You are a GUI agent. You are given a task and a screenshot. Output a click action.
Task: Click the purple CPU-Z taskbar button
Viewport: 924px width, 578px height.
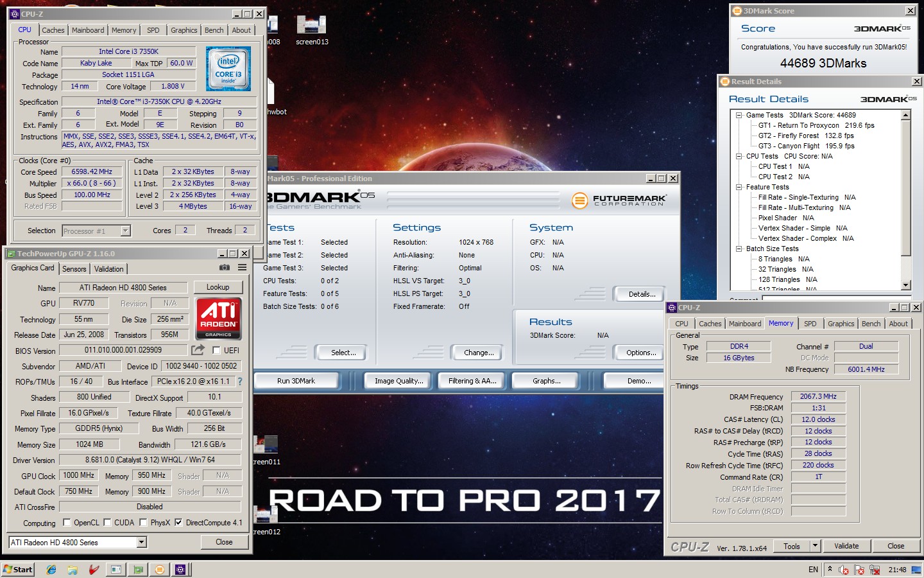[x=181, y=570]
